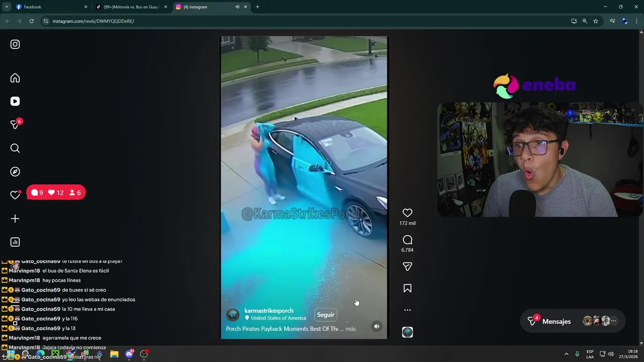Like the reel with heart icon
Viewport: 644px width, 362px height.
tap(408, 213)
